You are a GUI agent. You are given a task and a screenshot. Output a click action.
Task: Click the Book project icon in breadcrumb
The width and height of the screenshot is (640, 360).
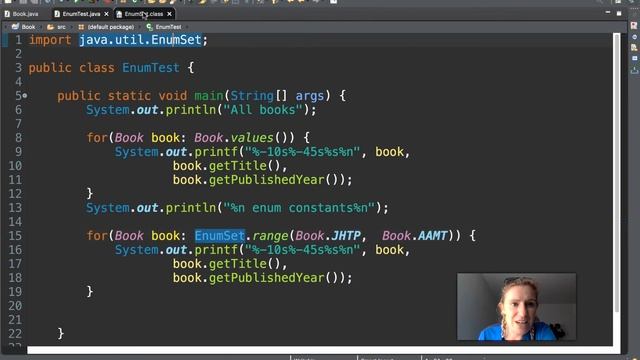[16, 27]
